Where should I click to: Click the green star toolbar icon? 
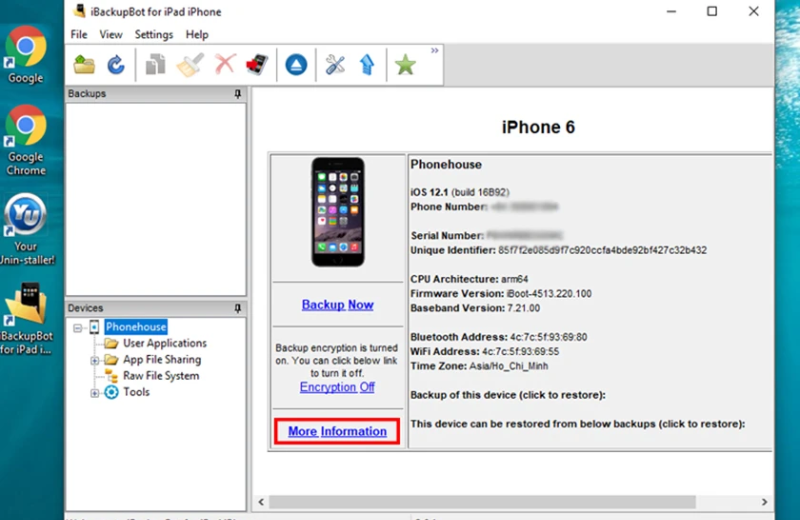pos(405,65)
